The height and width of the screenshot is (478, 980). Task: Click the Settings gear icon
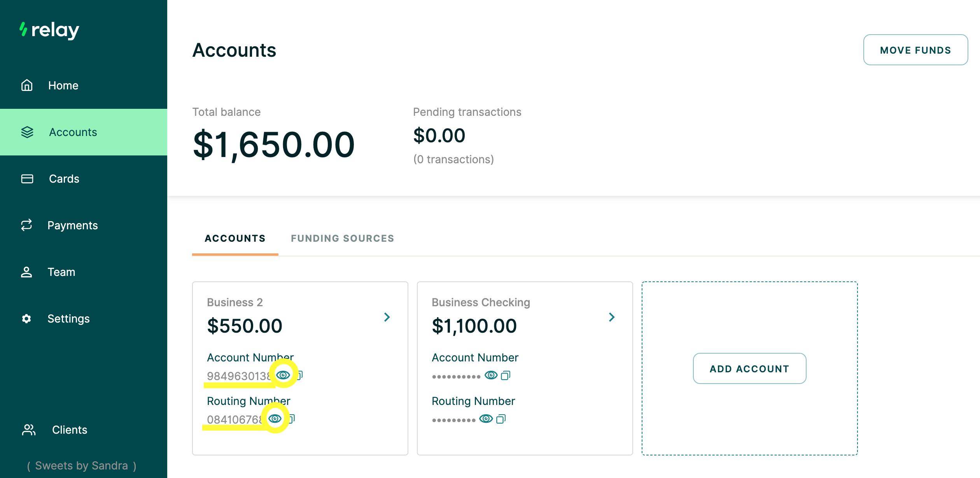[26, 319]
